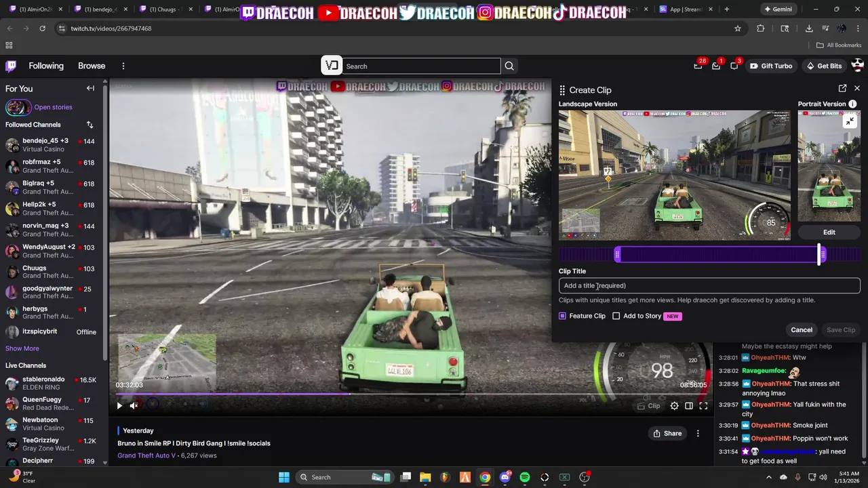Click the magnifier search button in Twitch
Viewport: 868px width, 488px height.
click(x=509, y=66)
